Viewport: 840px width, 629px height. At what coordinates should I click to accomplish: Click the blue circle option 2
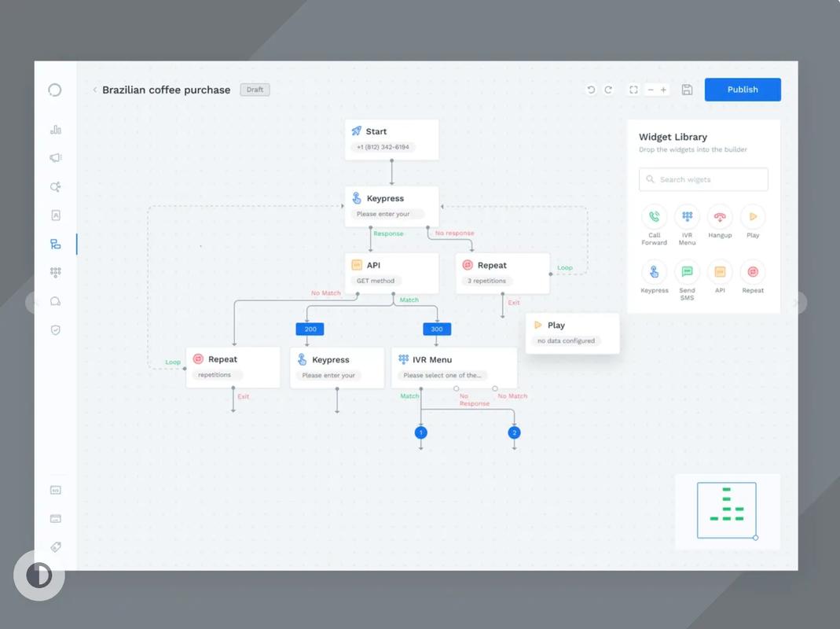514,432
